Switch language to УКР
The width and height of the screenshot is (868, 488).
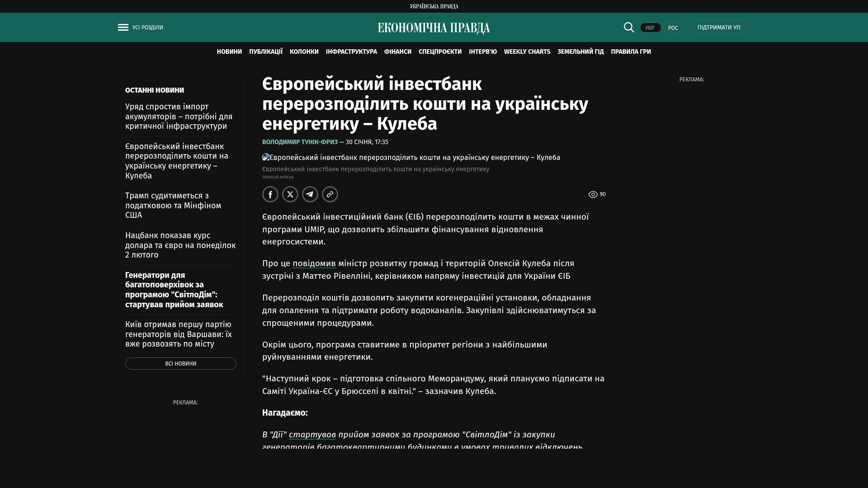point(650,28)
